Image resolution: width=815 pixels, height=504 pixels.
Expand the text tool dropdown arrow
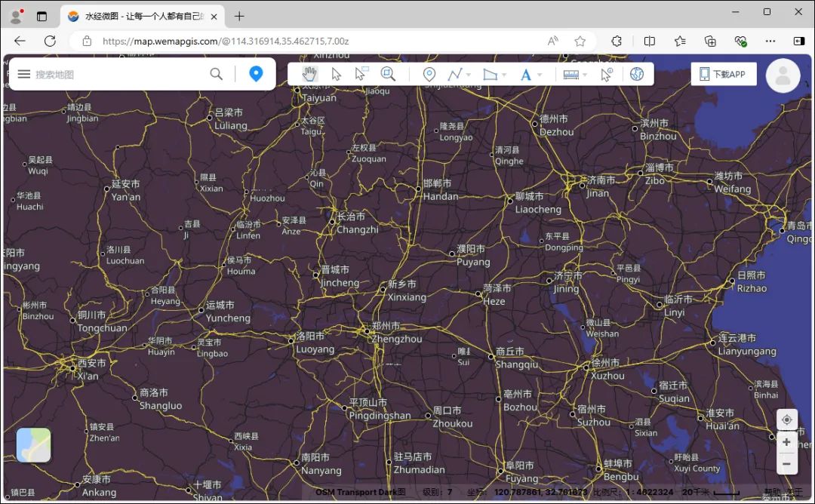(540, 75)
